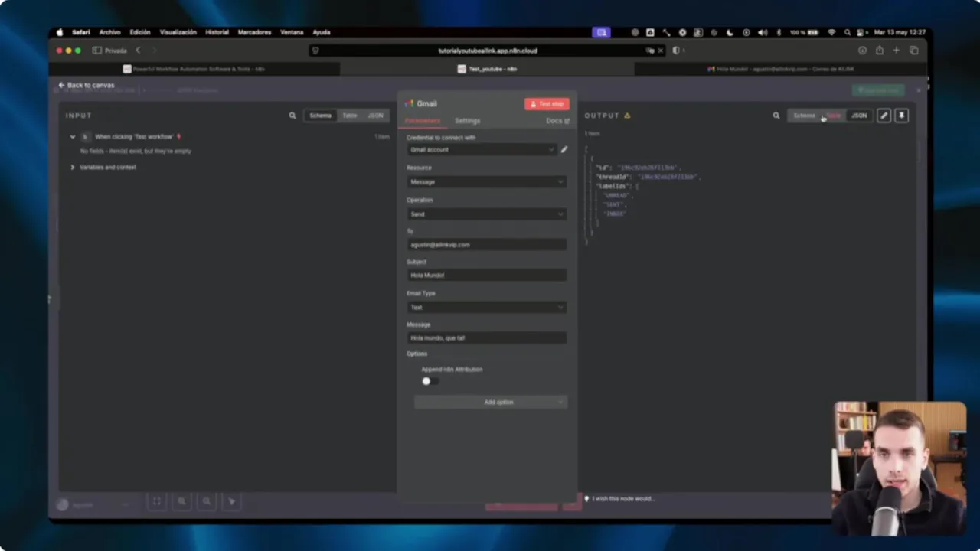Click the Message text field
This screenshot has height=551, width=980.
[x=487, y=337]
